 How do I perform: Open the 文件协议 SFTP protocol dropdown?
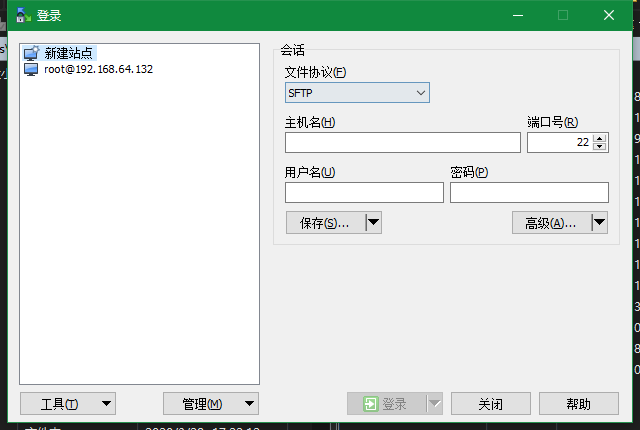click(357, 93)
